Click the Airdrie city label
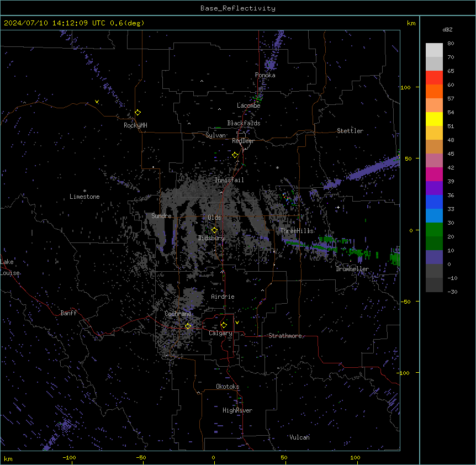This screenshot has width=476, height=465. point(223,297)
